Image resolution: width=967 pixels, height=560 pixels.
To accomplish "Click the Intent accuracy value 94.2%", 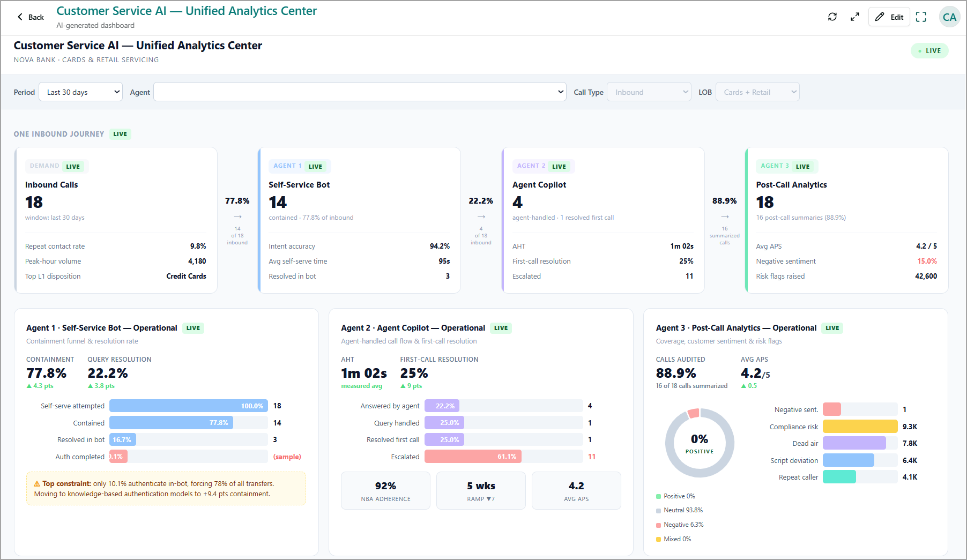I will 440,246.
